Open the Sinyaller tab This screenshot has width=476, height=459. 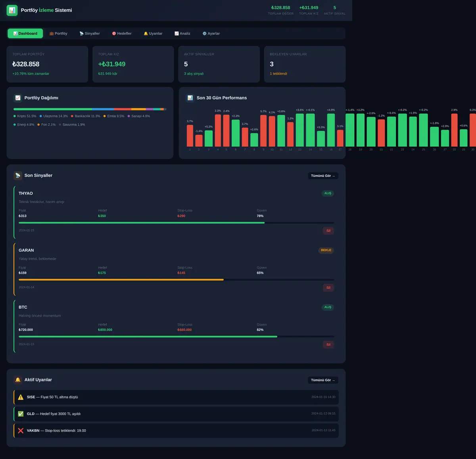pos(90,34)
